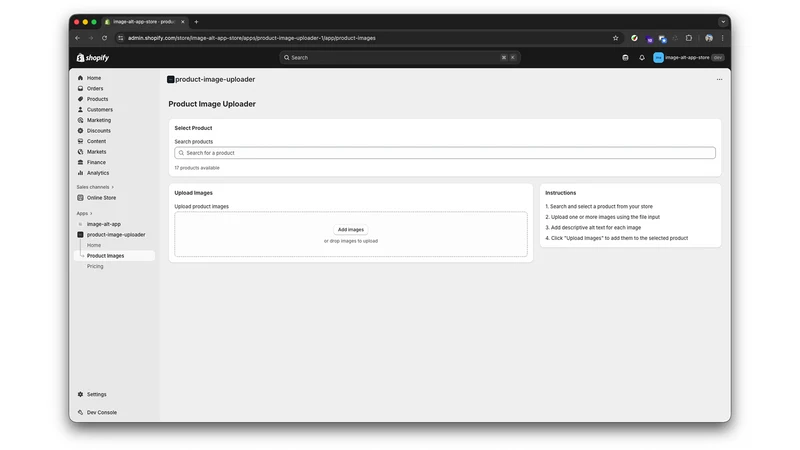Close the image-alt-app-store browser tab
The height and width of the screenshot is (450, 800).
pos(183,22)
